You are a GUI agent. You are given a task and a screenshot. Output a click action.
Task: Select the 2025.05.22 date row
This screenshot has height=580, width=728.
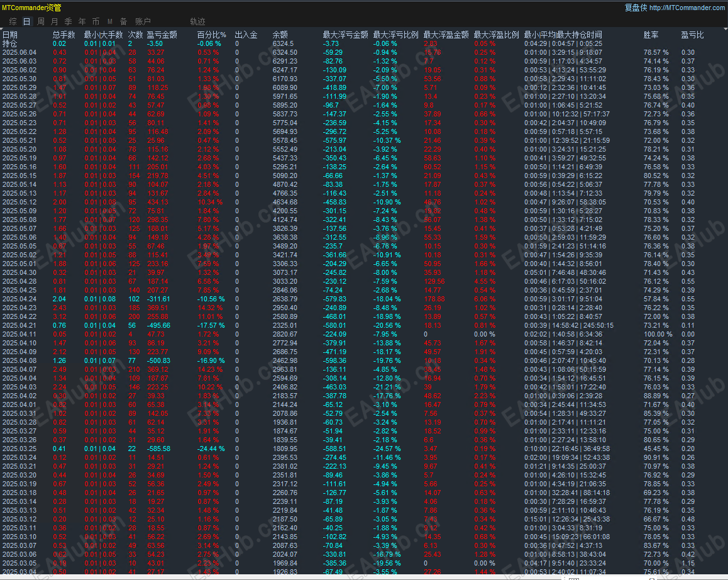19,131
